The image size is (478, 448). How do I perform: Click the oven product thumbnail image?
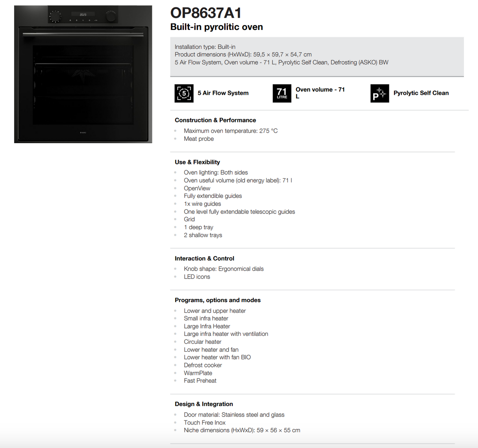tap(83, 74)
